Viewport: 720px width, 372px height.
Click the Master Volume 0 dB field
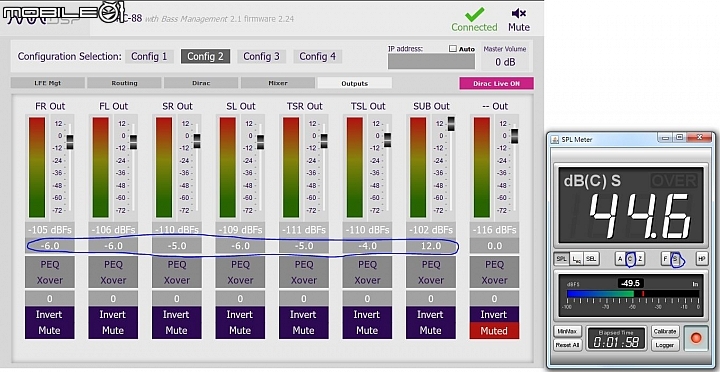[x=505, y=62]
